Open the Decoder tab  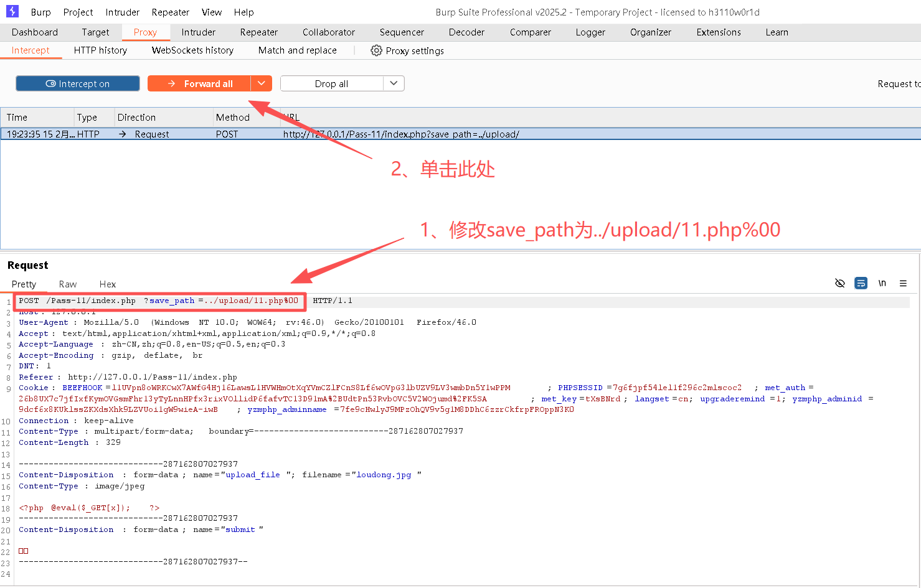click(x=466, y=32)
